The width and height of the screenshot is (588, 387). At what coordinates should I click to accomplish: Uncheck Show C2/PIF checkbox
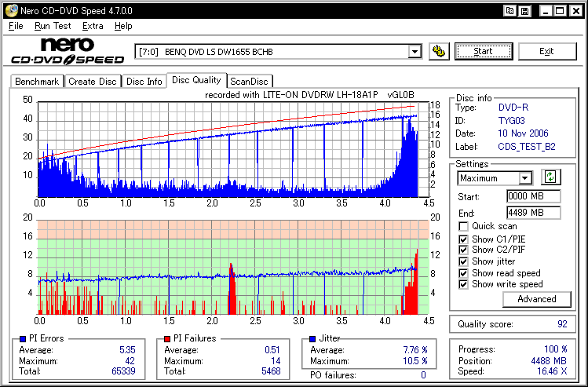(x=463, y=250)
